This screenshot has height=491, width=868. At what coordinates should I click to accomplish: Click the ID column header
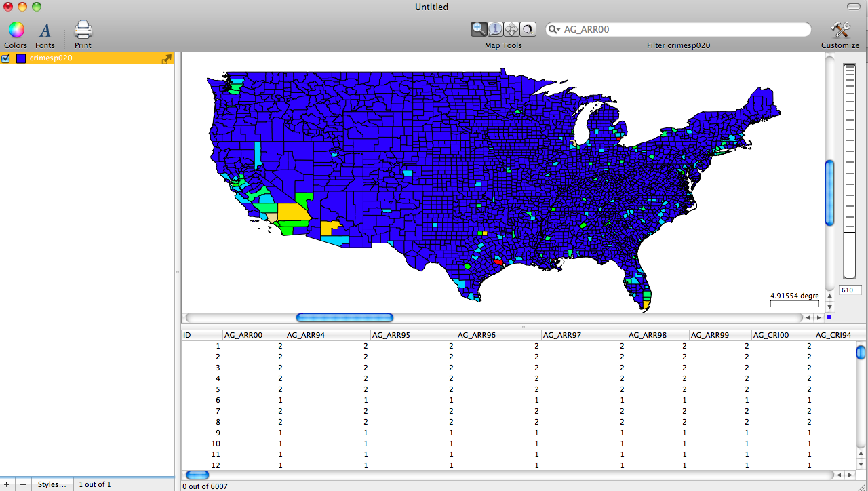pyautogui.click(x=201, y=334)
